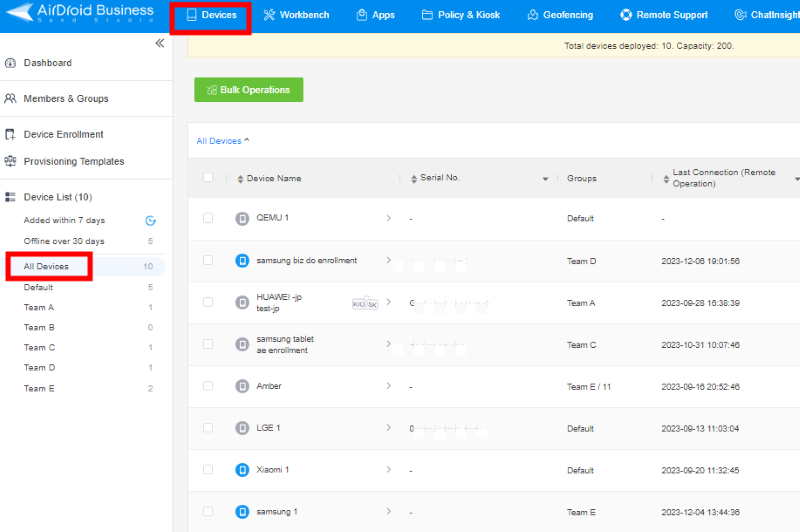Open the All Devices dropdown above the table
The width and height of the screenshot is (800, 532).
coord(223,141)
